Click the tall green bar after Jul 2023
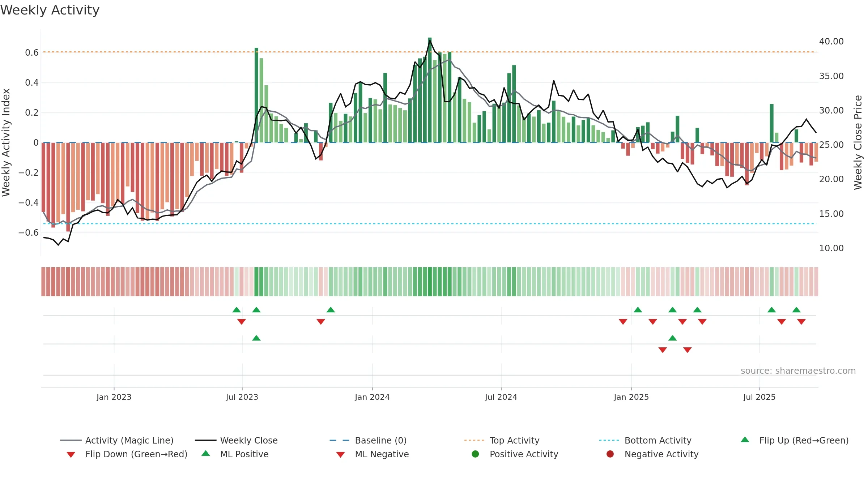The width and height of the screenshot is (868, 488). [x=256, y=95]
